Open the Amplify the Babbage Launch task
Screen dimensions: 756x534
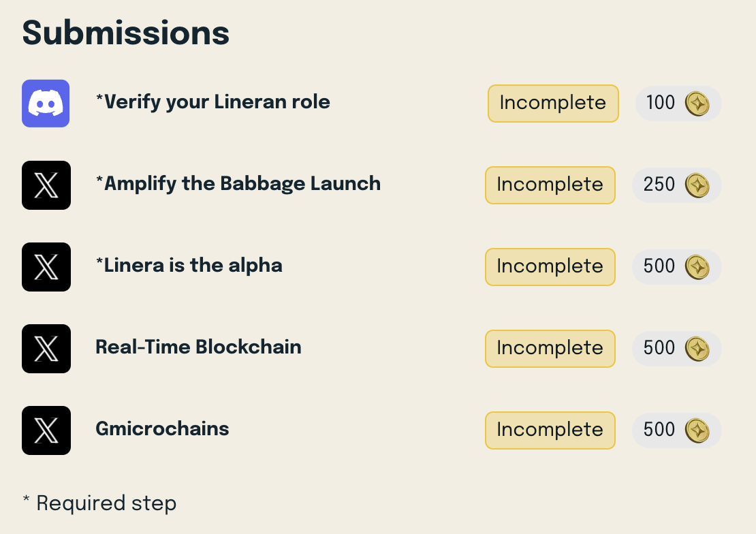click(238, 184)
